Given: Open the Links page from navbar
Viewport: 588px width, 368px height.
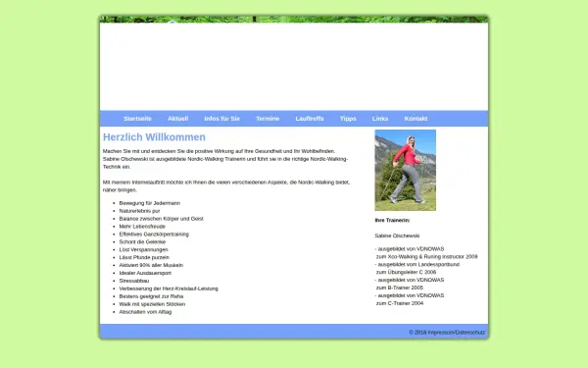Looking at the screenshot, I should (x=380, y=119).
